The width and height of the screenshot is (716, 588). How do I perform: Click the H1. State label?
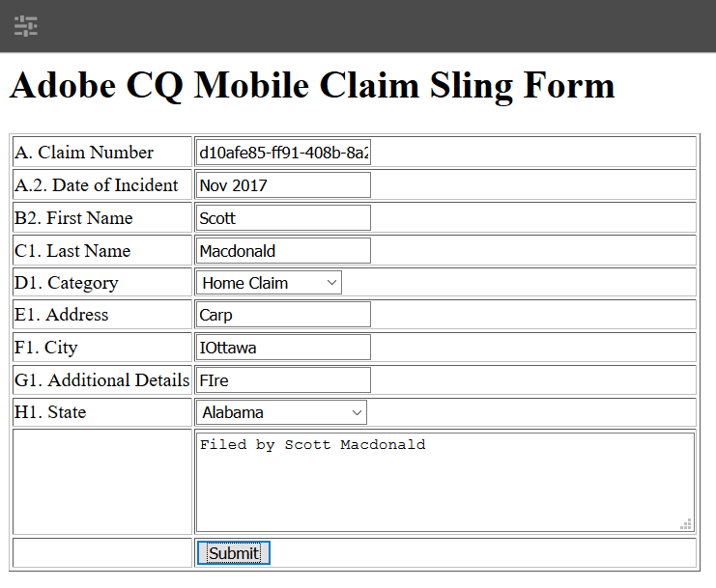pos(50,412)
